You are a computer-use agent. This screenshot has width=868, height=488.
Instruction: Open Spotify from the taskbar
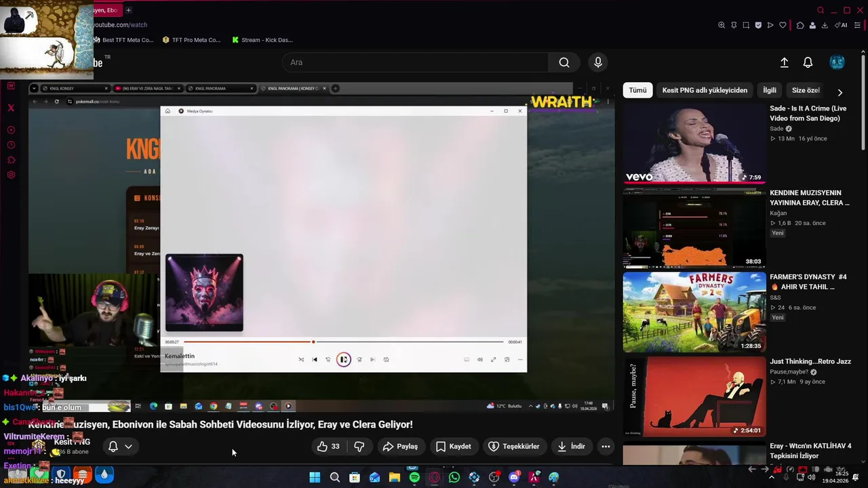tap(414, 477)
